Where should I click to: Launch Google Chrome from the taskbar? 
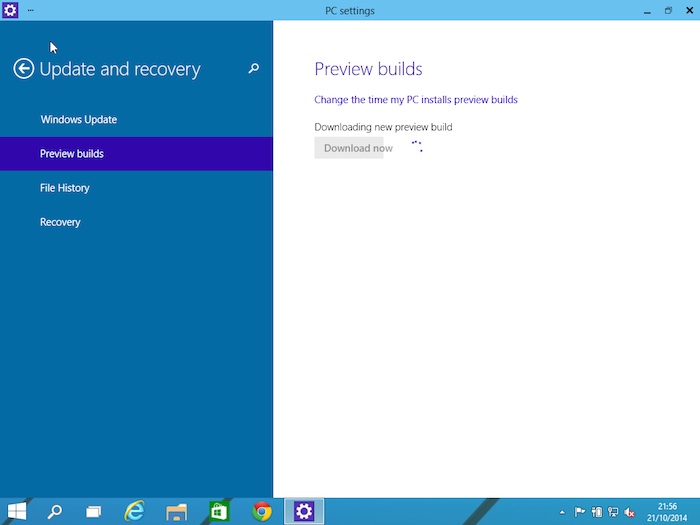click(262, 511)
